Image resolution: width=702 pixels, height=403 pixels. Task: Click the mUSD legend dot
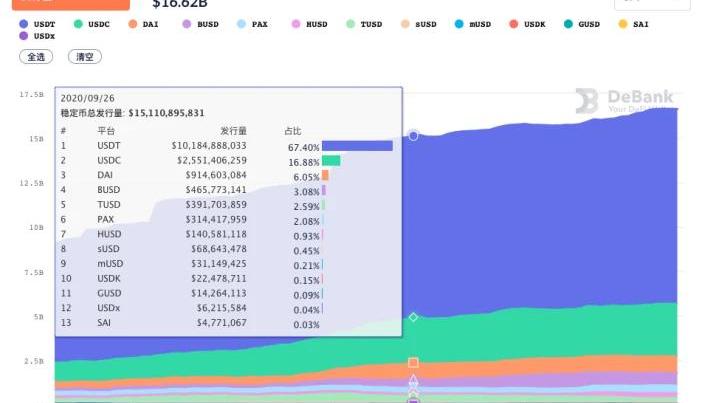click(459, 23)
